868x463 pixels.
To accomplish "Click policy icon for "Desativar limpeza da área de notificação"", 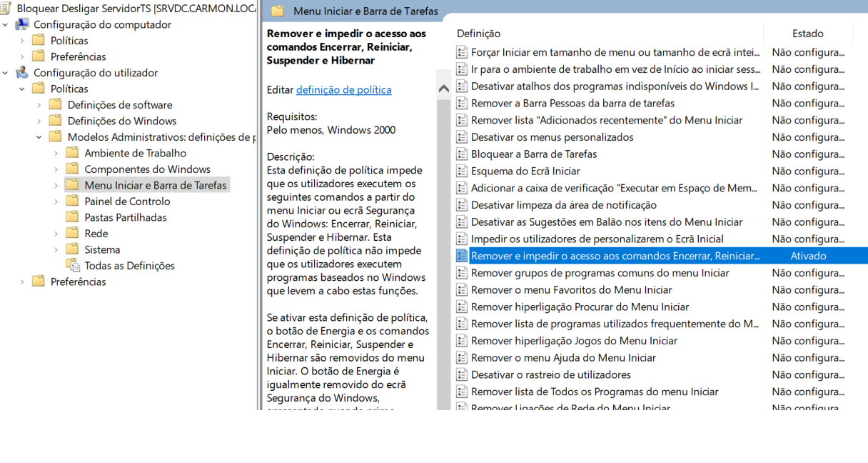I will [462, 205].
